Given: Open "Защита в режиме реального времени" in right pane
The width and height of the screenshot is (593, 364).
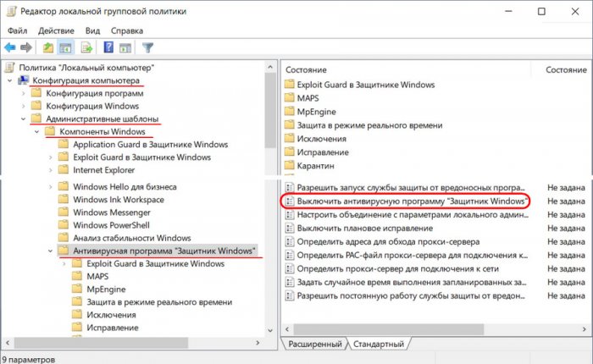Looking at the screenshot, I should point(369,125).
